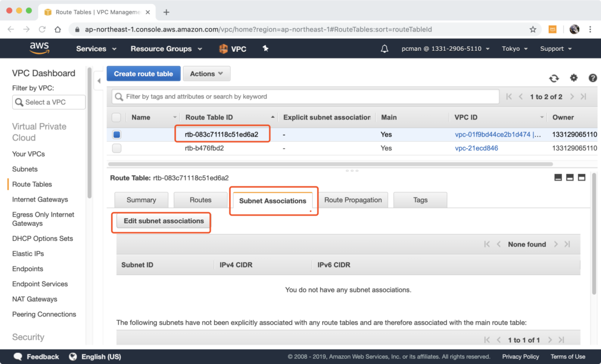
Task: Open table settings gear icon
Action: pyautogui.click(x=573, y=78)
